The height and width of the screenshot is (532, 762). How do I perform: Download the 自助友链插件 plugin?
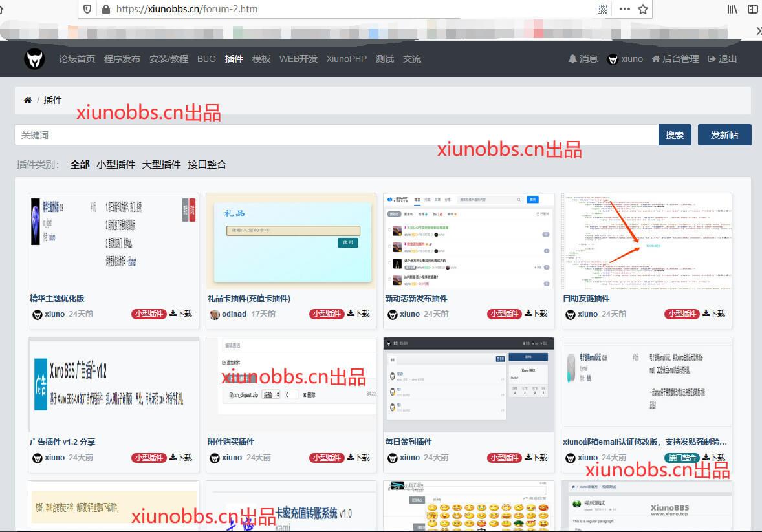coord(714,314)
